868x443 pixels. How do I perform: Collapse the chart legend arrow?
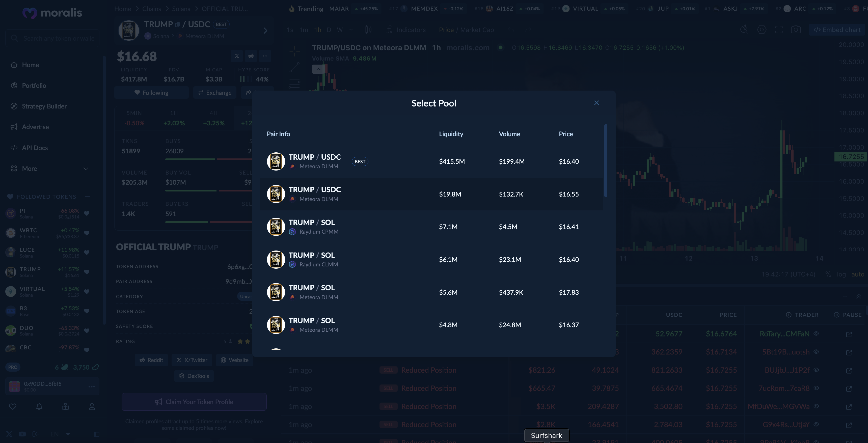(318, 69)
